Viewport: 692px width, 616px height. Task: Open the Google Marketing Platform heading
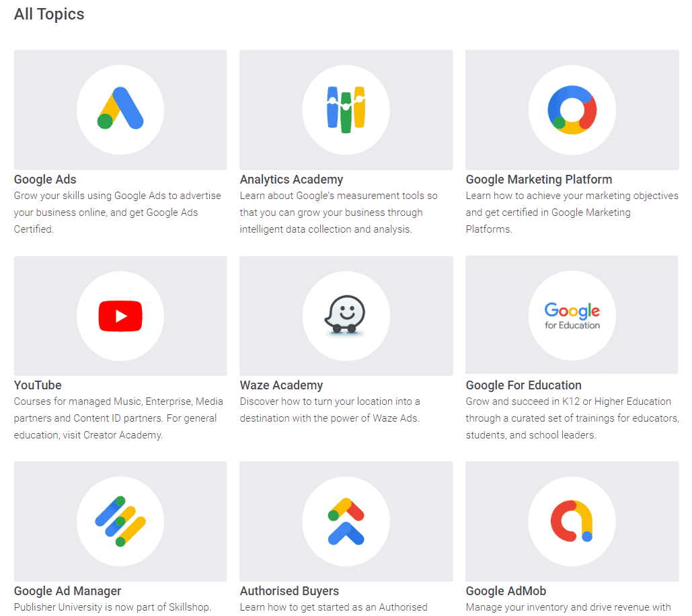pos(539,180)
